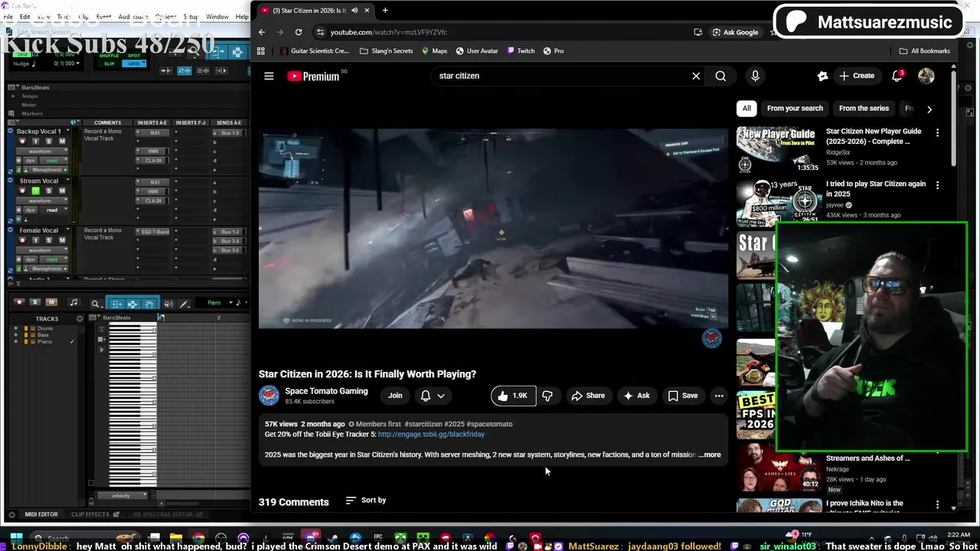
Task: Open the Star Citizen New Player Guide thumbnail
Action: 779,151
